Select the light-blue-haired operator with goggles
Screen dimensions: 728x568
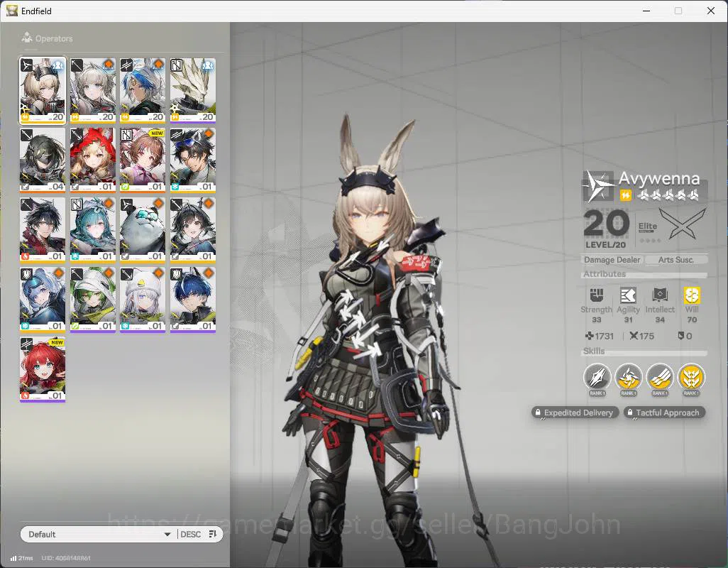[x=43, y=300]
